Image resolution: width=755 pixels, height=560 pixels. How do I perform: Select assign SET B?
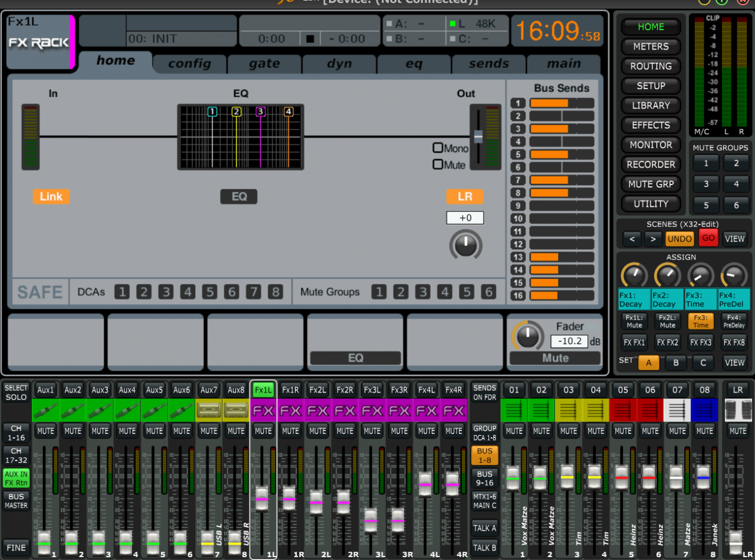[x=676, y=363]
